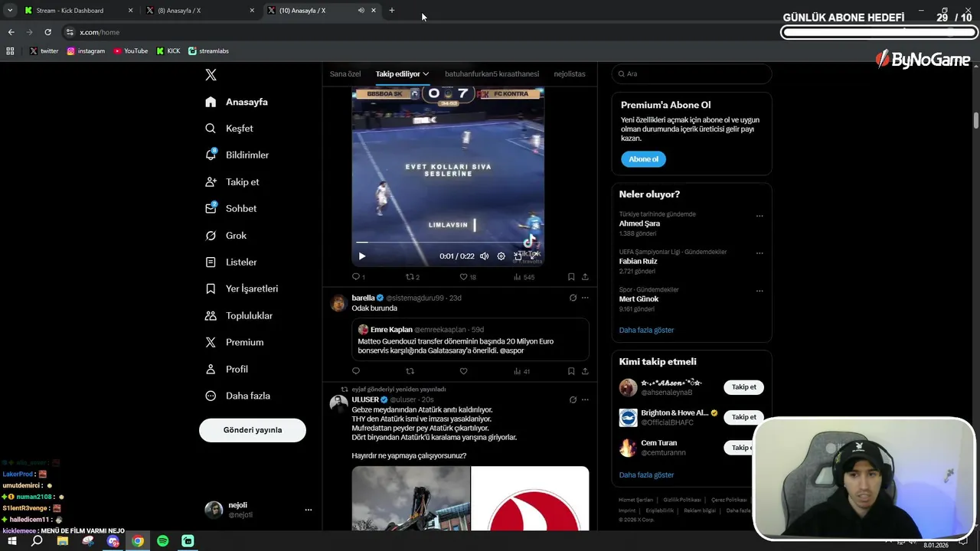Image resolution: width=980 pixels, height=551 pixels.
Task: Open Takip et in the sidebar
Action: (x=232, y=182)
